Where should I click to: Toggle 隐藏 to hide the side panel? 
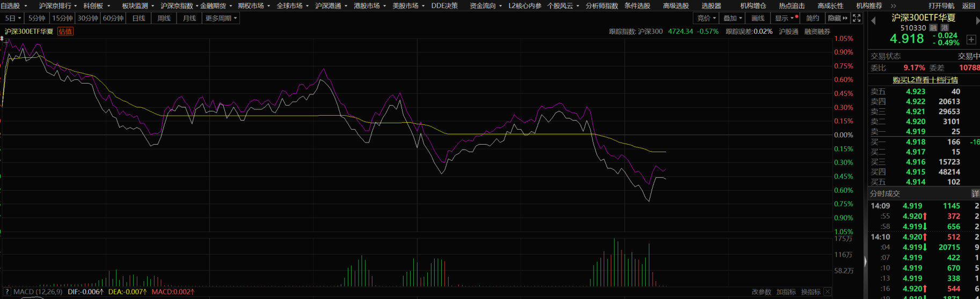(837, 18)
